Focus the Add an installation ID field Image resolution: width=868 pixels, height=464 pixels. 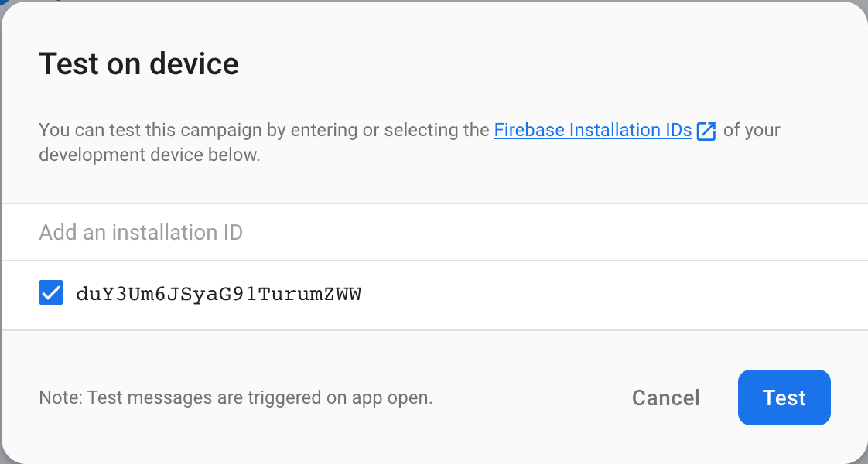[433, 232]
